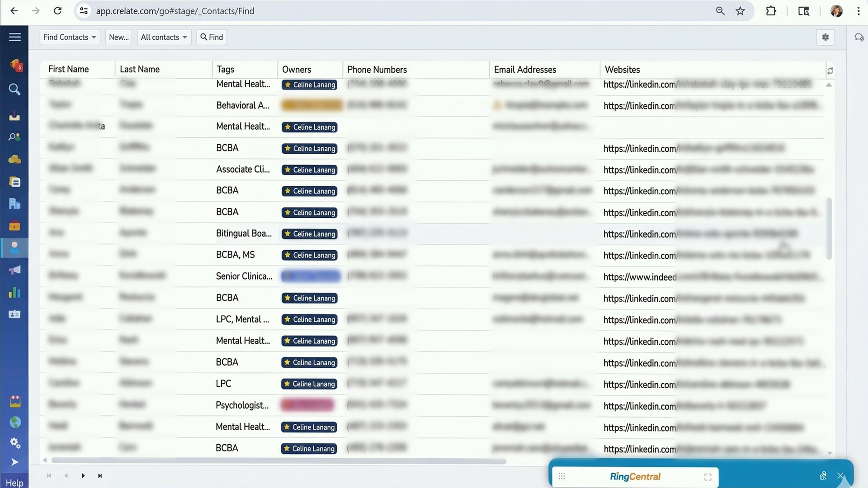Refresh the contacts grid
The image size is (868, 488).
point(830,70)
